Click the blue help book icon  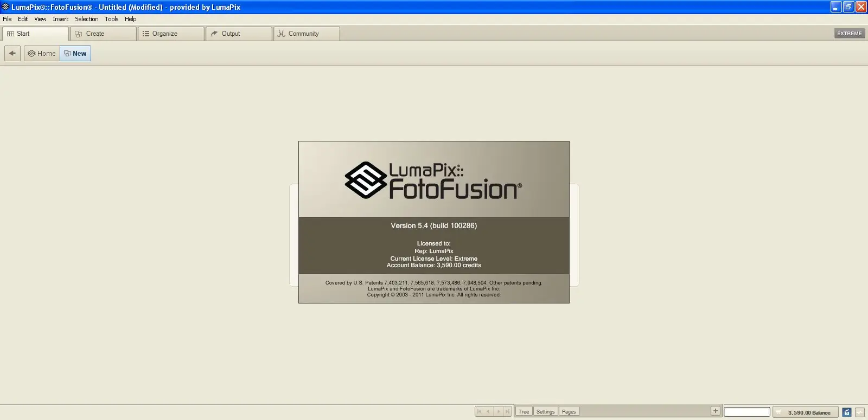pyautogui.click(x=847, y=412)
